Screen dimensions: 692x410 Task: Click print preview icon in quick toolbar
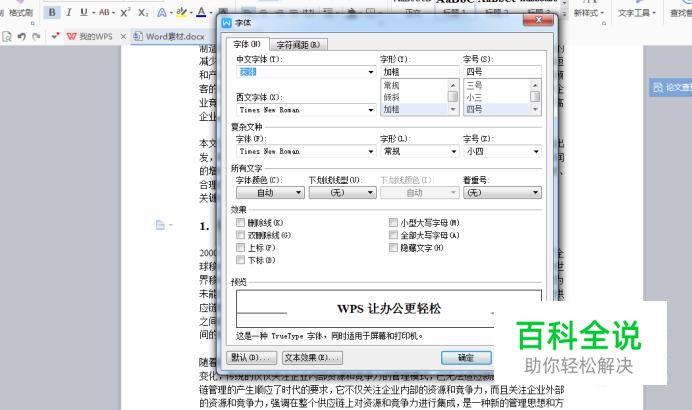[x=7, y=37]
